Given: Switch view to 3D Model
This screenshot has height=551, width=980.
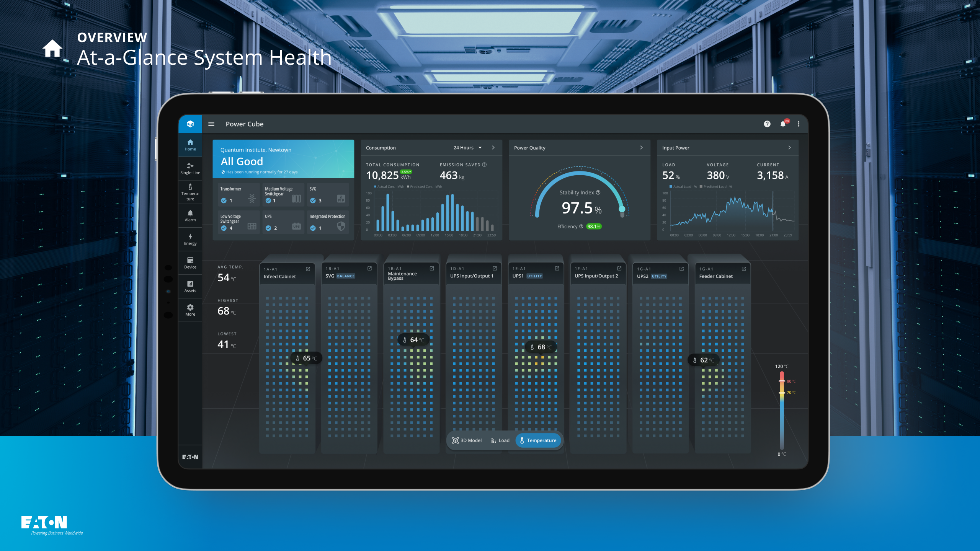Looking at the screenshot, I should tap(467, 440).
